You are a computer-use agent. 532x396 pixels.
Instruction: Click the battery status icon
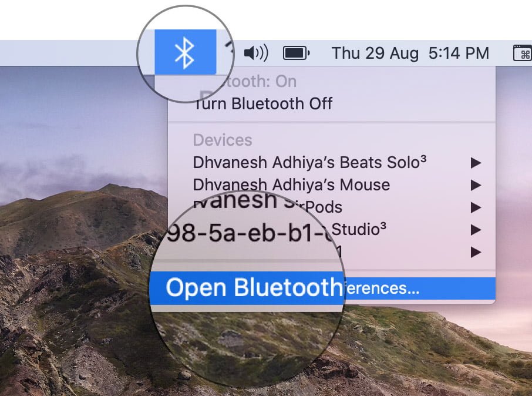point(296,53)
